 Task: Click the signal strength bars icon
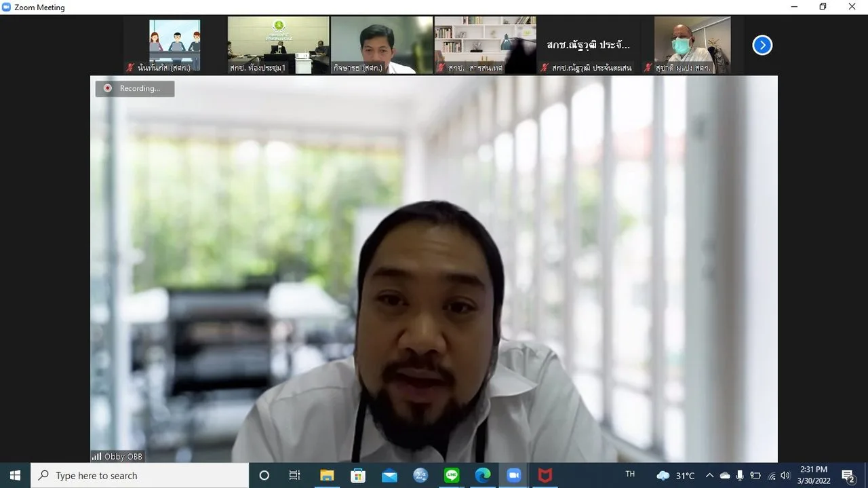[96, 457]
